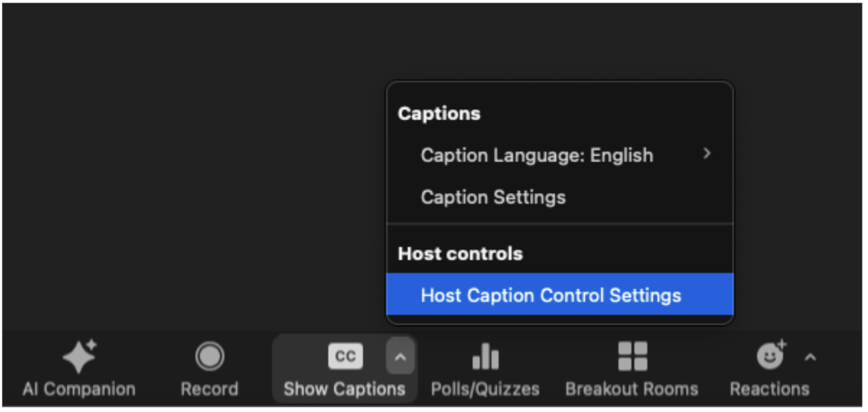Expand the Caption Language submenu arrow
The image size is (868, 412).
pos(707,154)
